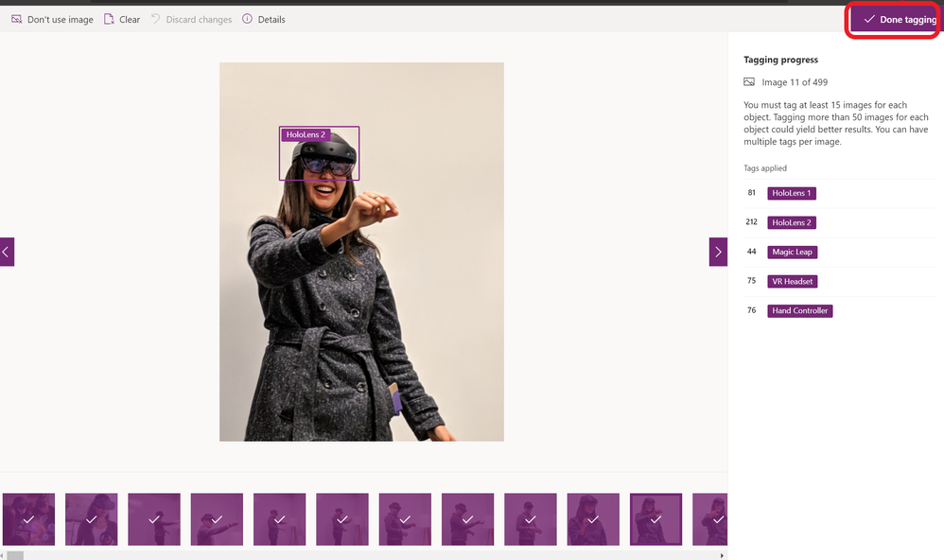Select the VR Headset tag
The height and width of the screenshot is (560, 944).
click(793, 281)
